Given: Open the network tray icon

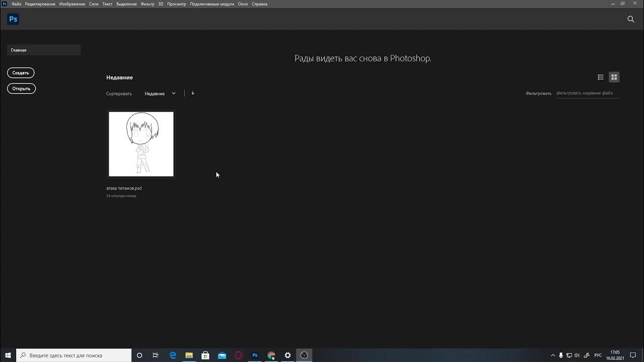Looking at the screenshot, I should (569, 355).
